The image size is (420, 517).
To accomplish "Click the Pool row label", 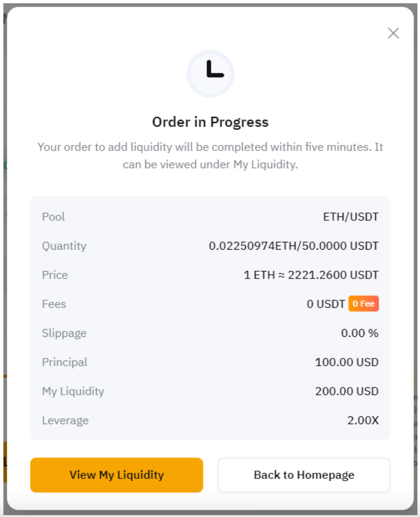I will (x=54, y=217).
